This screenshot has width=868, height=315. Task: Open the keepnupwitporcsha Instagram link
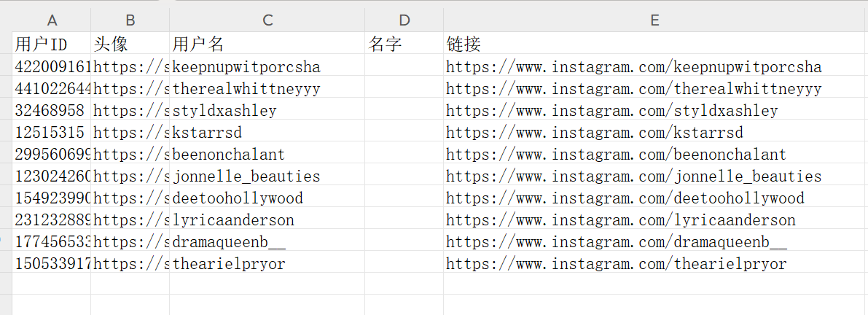(x=633, y=68)
